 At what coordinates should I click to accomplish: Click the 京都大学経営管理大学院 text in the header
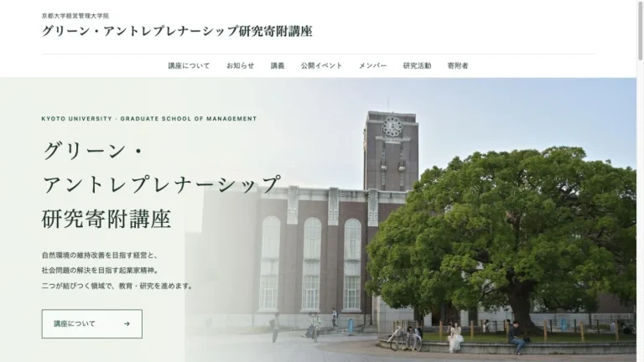(75, 16)
